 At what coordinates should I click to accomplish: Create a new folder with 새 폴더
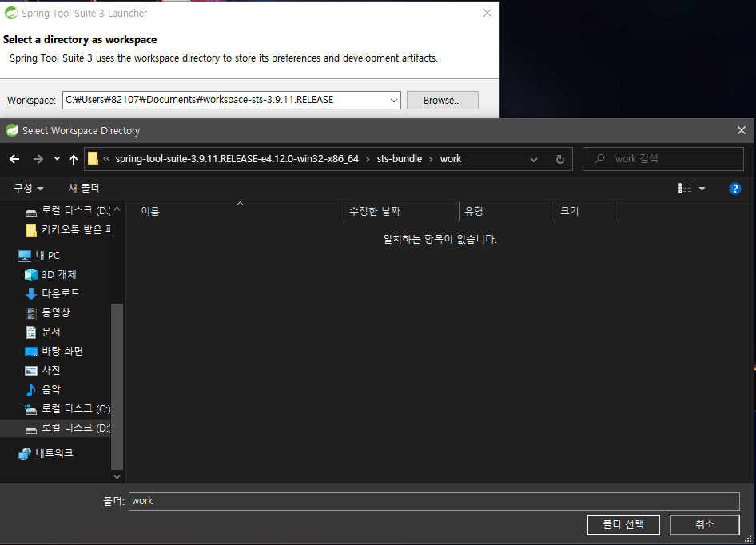[83, 188]
